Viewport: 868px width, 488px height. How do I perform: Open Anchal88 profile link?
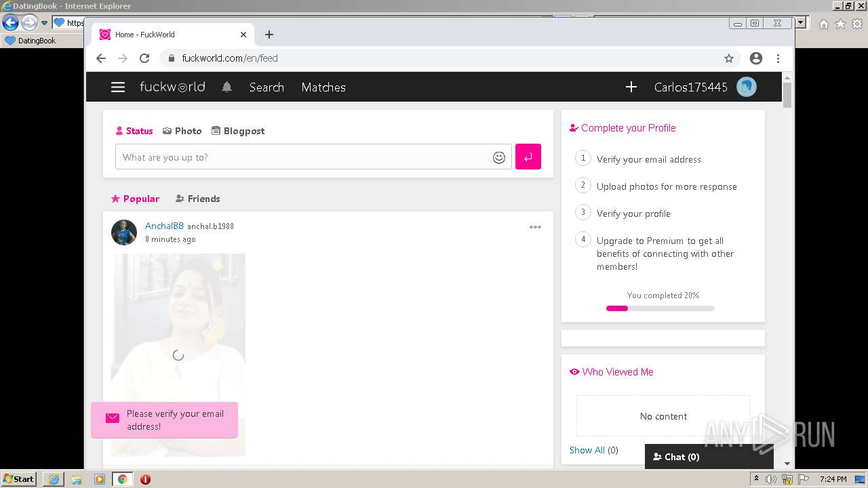coord(164,226)
